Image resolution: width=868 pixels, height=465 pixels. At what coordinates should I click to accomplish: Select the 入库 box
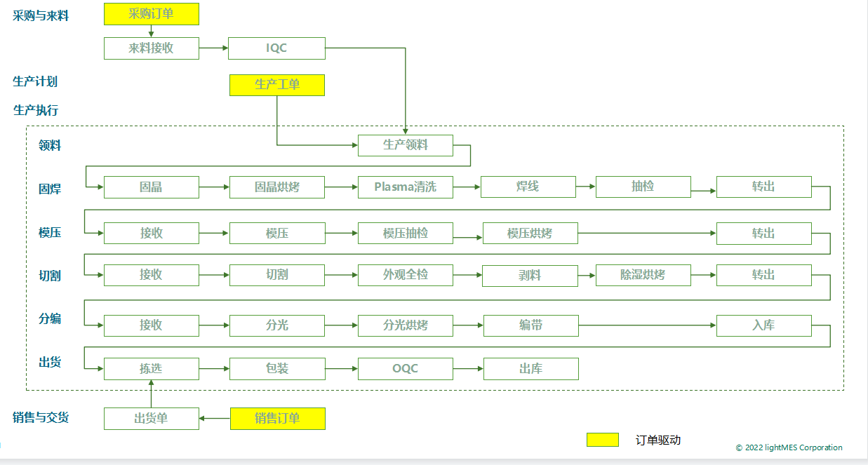(763, 325)
